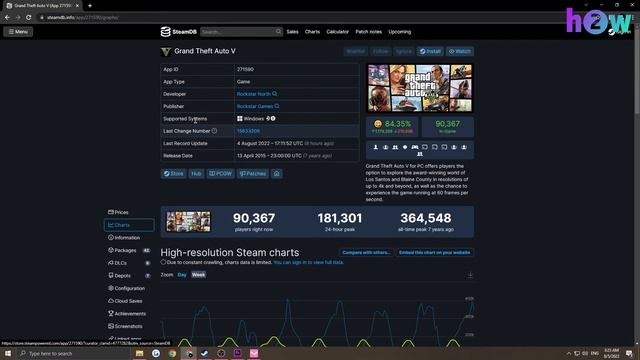640x360 pixels.
Task: Click the single-player category icon
Action: pos(376,147)
